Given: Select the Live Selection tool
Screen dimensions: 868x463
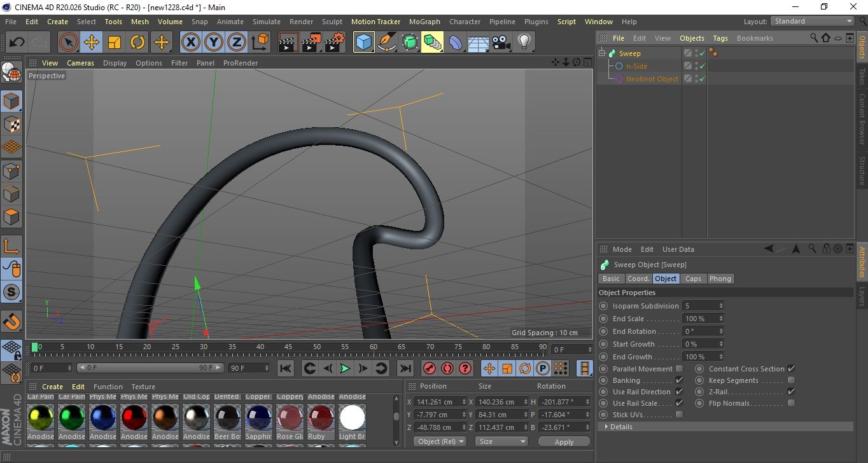Looking at the screenshot, I should coord(69,43).
